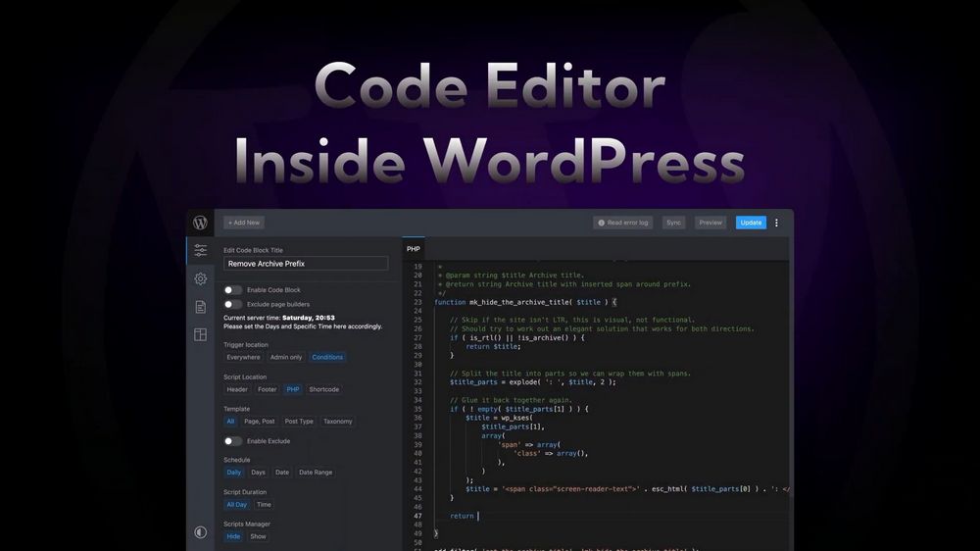Image resolution: width=980 pixels, height=551 pixels.
Task: Select Hide under Scripts Manager
Action: (233, 536)
